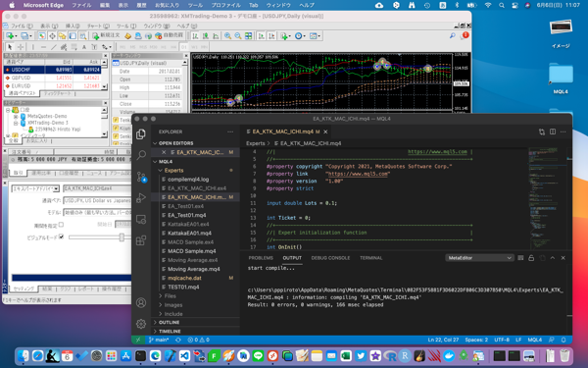Click Spaces: 2 indentation in status bar
The image size is (588, 368).
pos(476,340)
